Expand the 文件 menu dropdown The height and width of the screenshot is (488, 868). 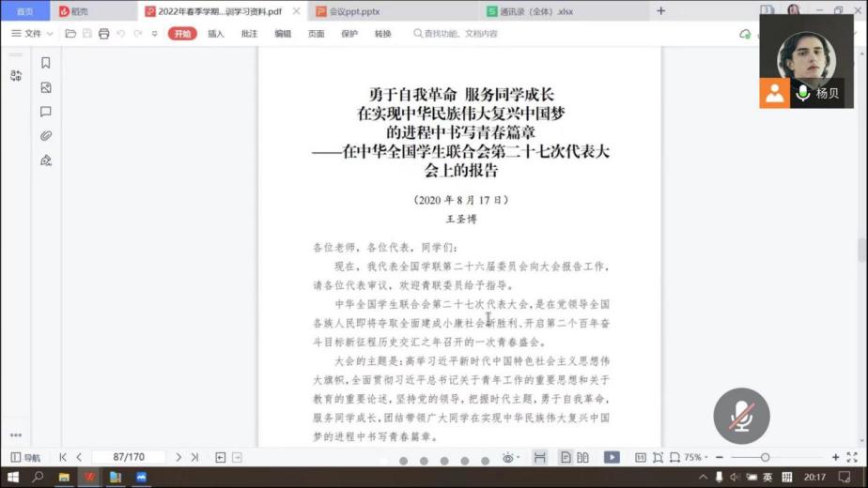[32, 34]
